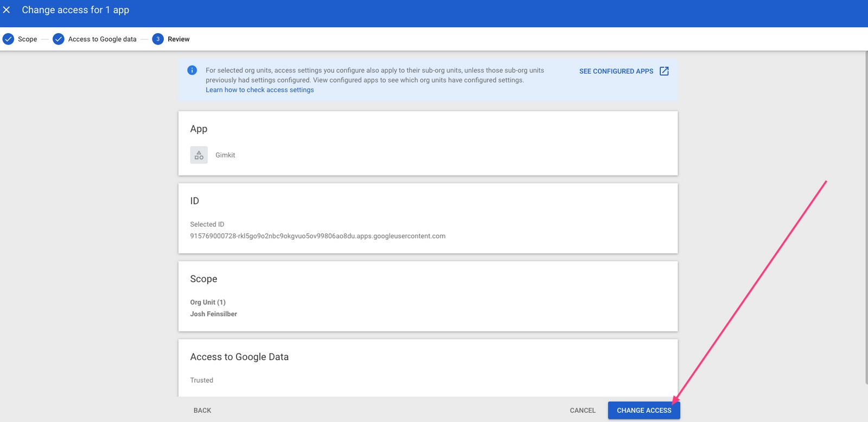Click the Gimkit app icon
Screen dimensions: 868x422
[x=199, y=155]
